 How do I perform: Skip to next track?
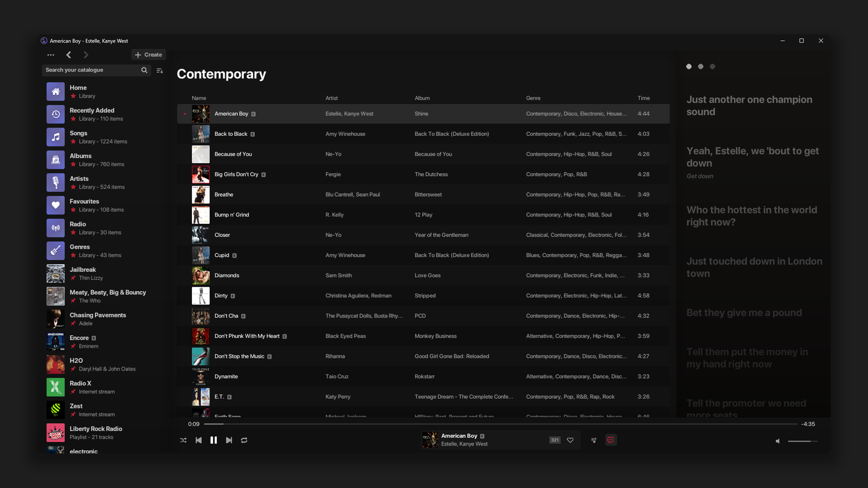229,440
